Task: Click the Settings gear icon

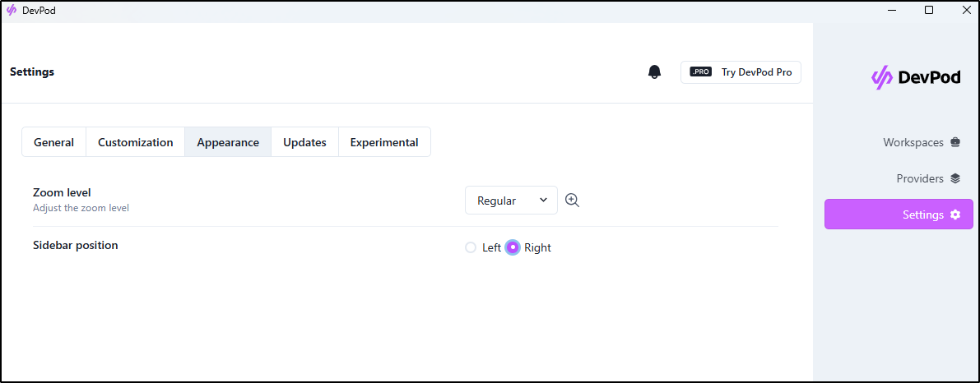Action: [x=955, y=215]
